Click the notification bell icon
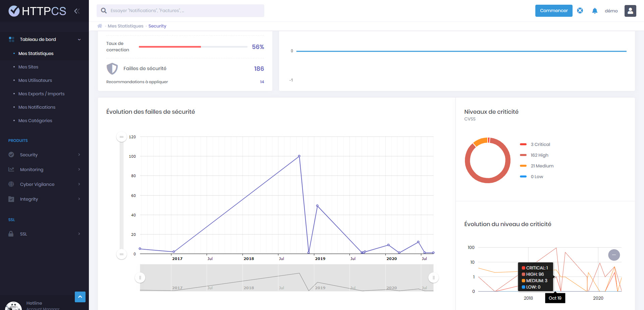The image size is (644, 310). click(x=595, y=11)
